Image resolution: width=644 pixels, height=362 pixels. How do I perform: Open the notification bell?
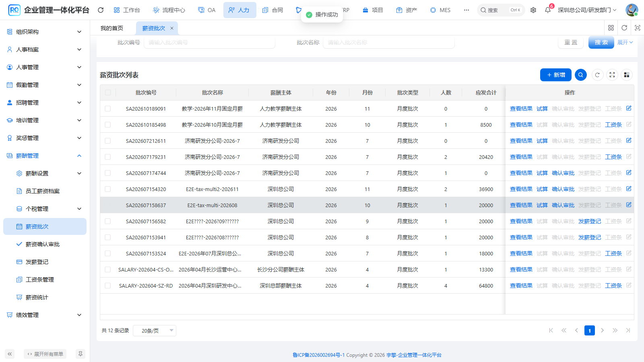click(548, 10)
